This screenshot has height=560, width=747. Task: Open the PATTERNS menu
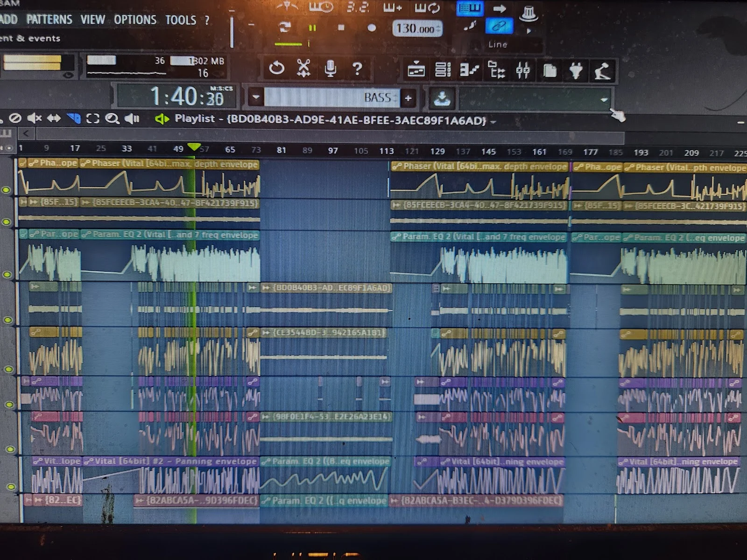[49, 20]
